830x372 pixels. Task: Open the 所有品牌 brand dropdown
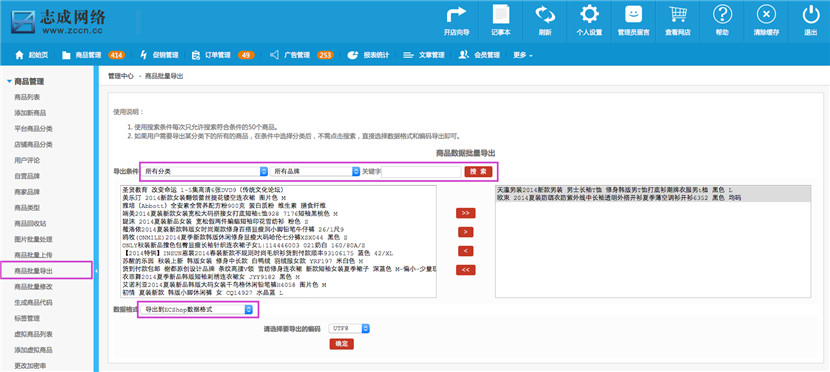tap(315, 171)
